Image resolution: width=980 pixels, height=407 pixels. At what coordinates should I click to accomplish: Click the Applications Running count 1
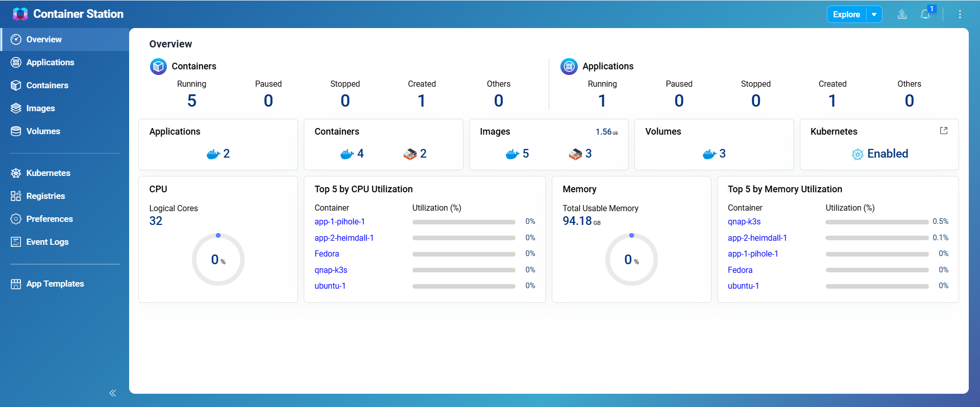[602, 101]
